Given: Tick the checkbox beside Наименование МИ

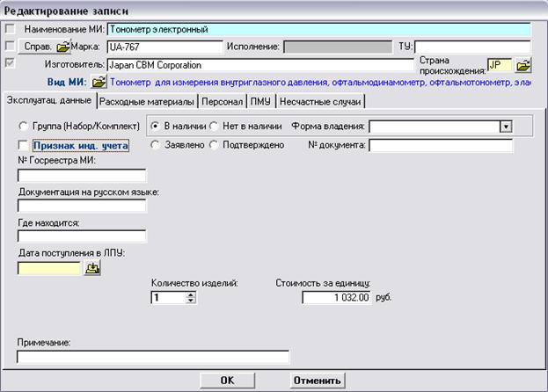Looking at the screenshot, I should (11, 29).
